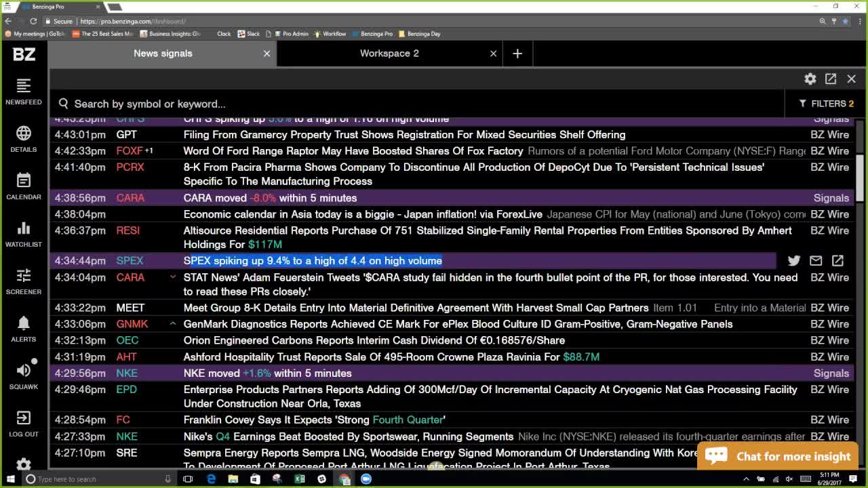Click the RESI ticker symbol
The height and width of the screenshot is (488, 868).
tap(128, 230)
